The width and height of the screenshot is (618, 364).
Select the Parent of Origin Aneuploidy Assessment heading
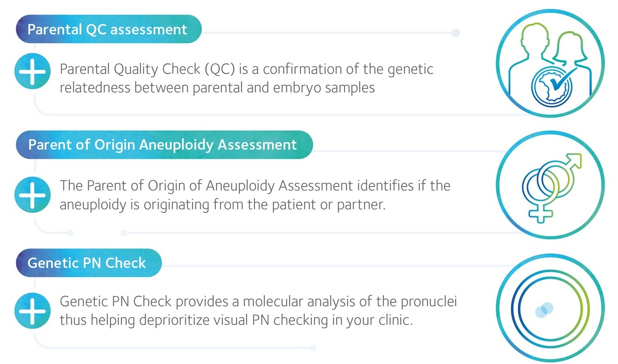(x=164, y=145)
